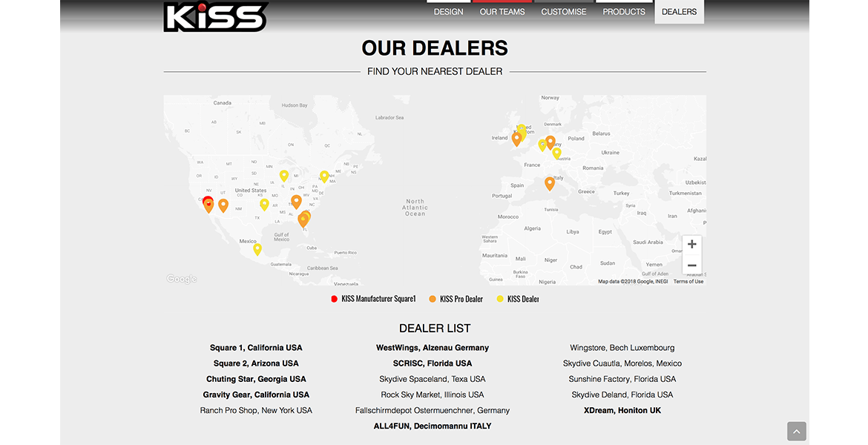Open XDream, Honiton UK dealer
Viewport: 868px width, 445px height.
(x=622, y=410)
